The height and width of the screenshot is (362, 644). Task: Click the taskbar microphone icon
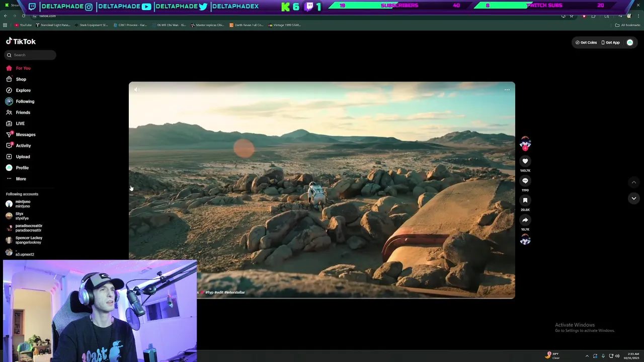[x=603, y=356]
